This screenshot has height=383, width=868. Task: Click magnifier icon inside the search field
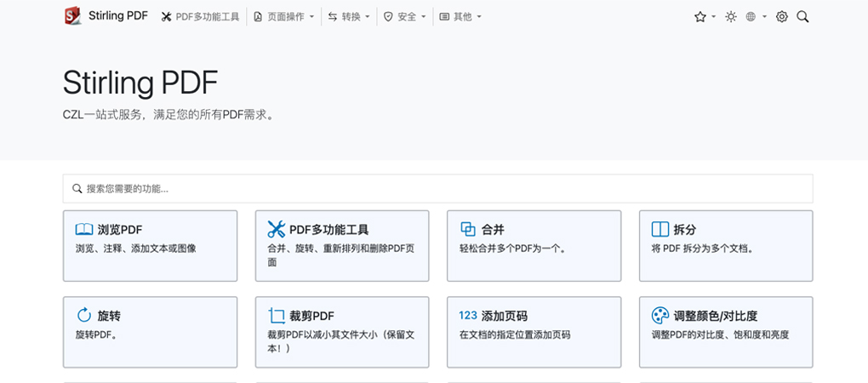[x=77, y=189]
